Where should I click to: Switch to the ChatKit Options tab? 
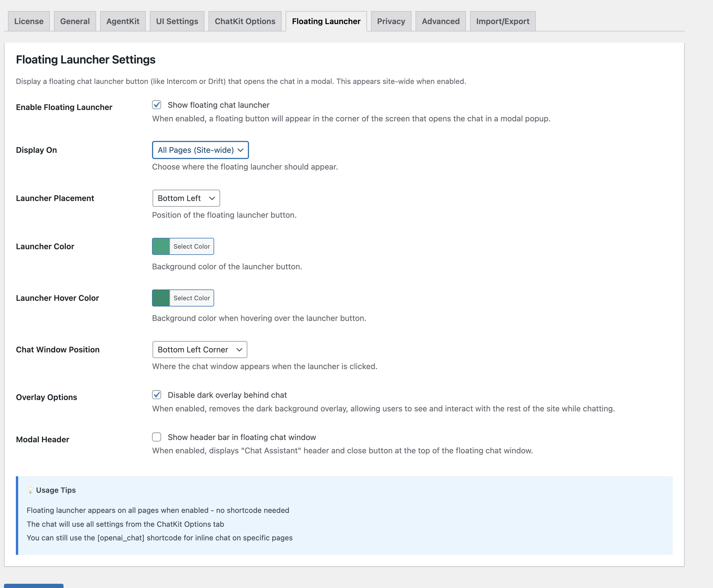(245, 21)
